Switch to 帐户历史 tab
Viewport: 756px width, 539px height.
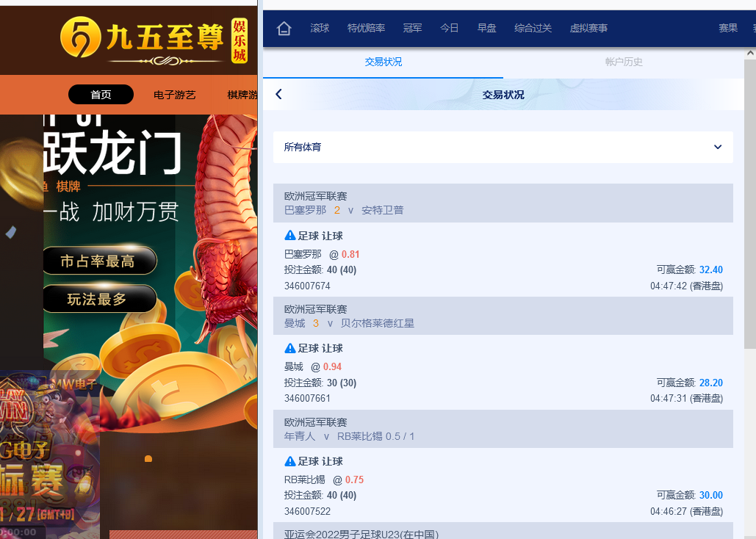tap(624, 62)
